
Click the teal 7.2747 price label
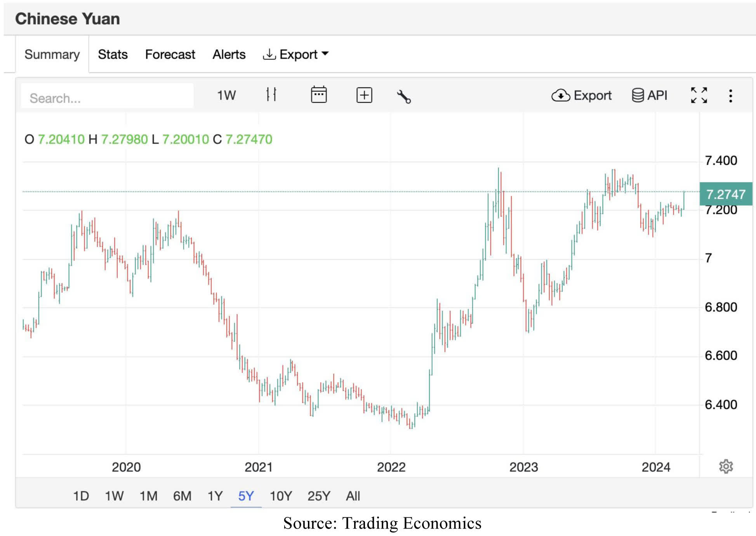(725, 194)
